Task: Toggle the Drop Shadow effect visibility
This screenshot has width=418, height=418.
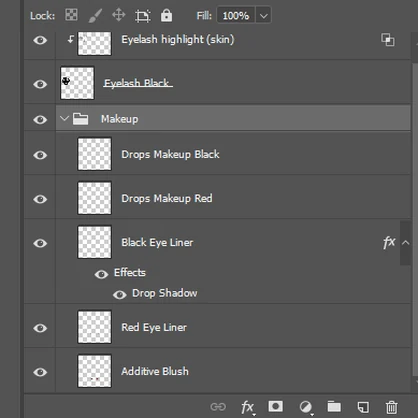Action: [119, 294]
